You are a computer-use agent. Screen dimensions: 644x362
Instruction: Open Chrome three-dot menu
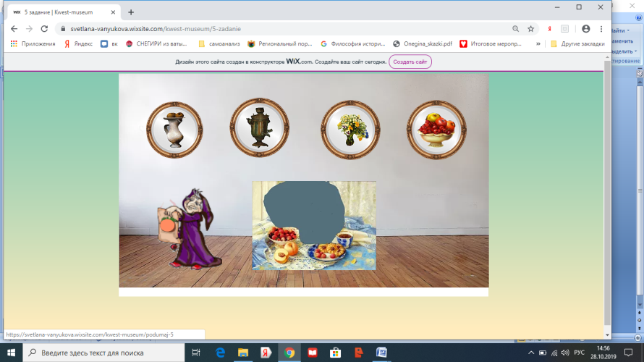click(x=601, y=29)
